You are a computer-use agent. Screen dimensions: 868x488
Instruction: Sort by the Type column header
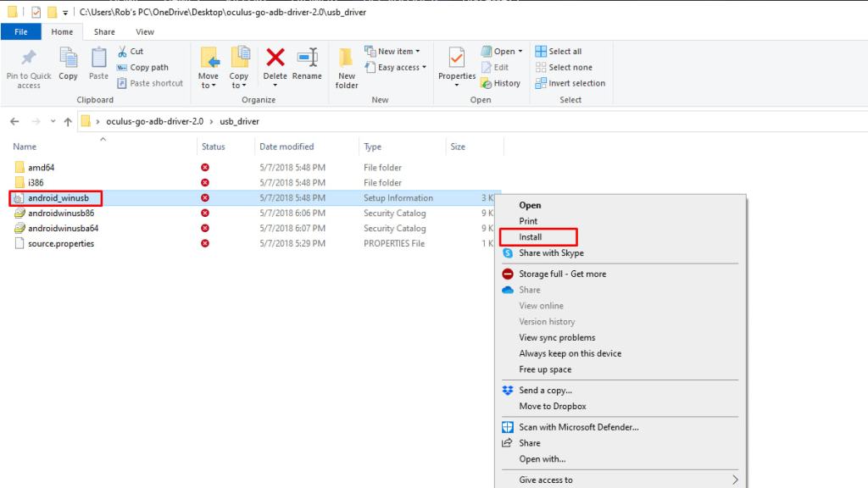[373, 147]
